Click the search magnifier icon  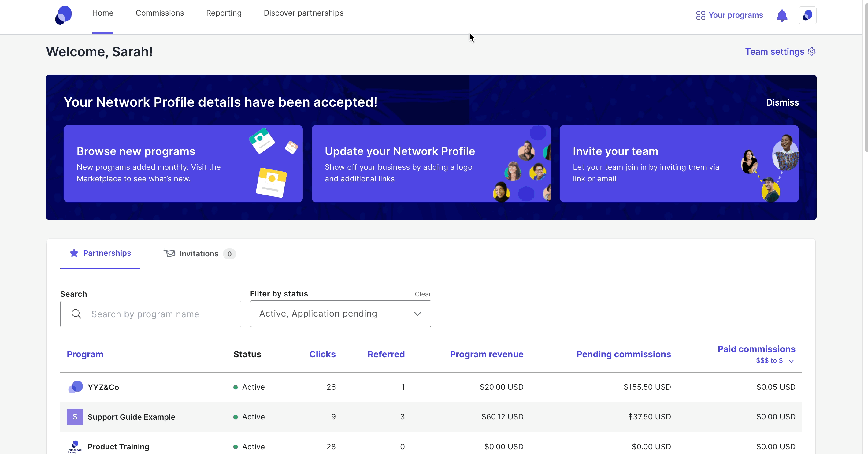(x=76, y=314)
